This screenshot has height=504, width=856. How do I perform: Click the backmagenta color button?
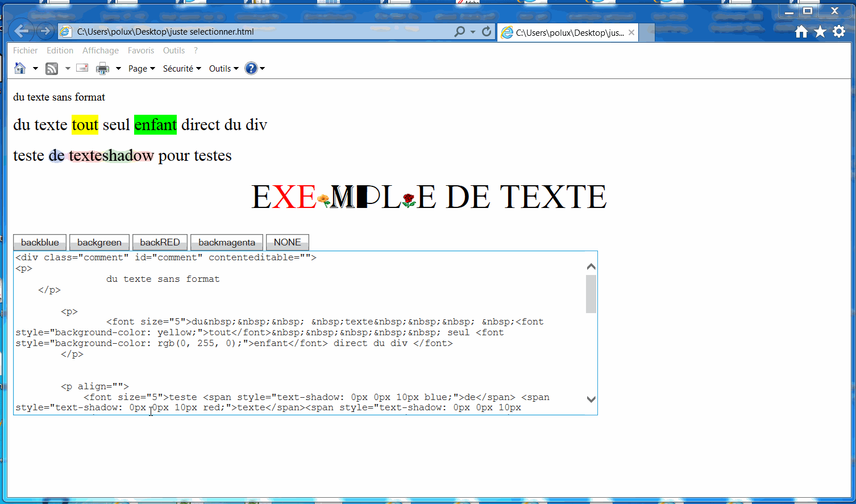(226, 242)
